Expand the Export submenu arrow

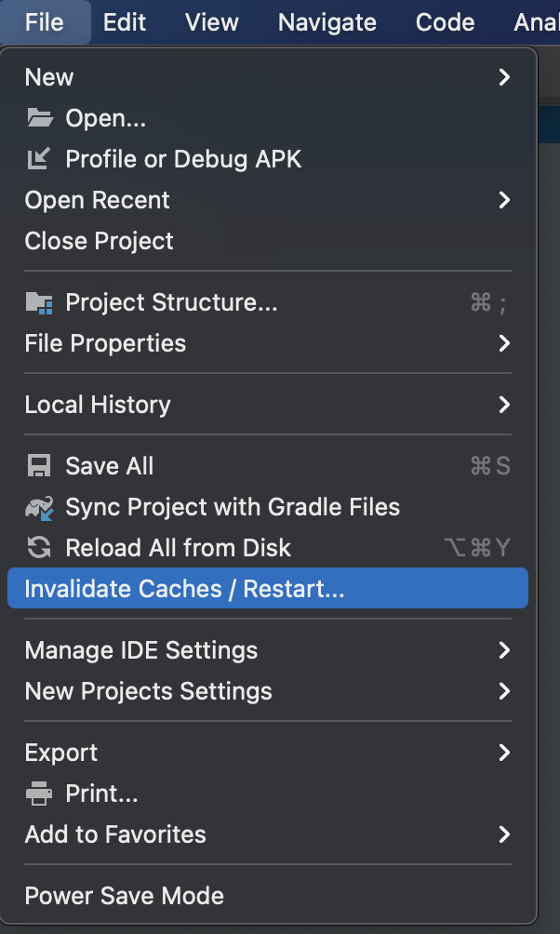pos(504,753)
